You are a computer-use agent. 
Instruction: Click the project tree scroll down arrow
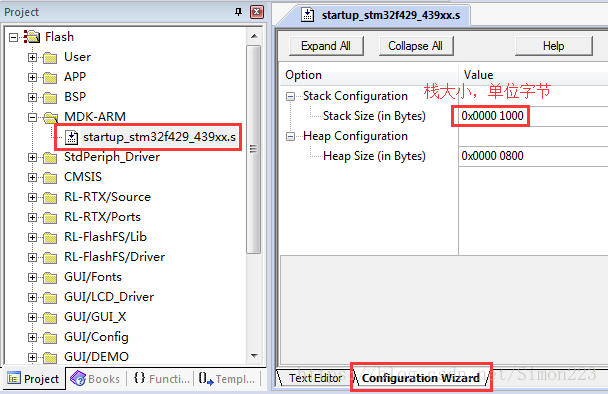254,356
